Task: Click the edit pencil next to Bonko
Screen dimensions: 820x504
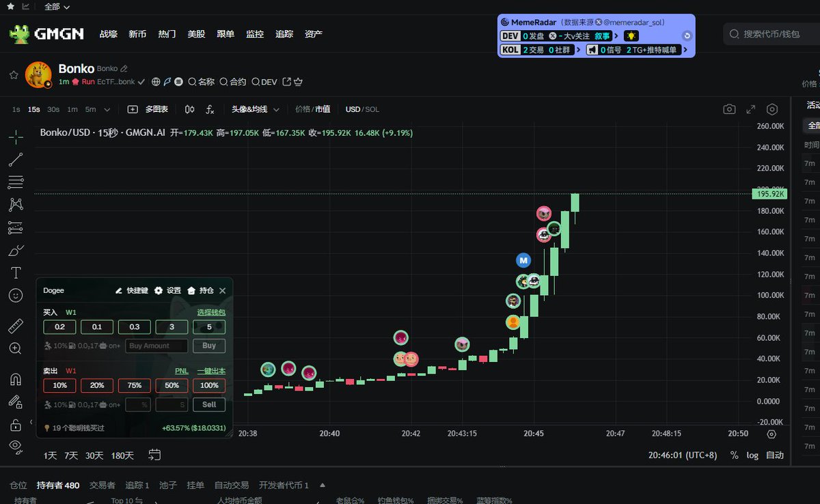Action: click(x=124, y=69)
